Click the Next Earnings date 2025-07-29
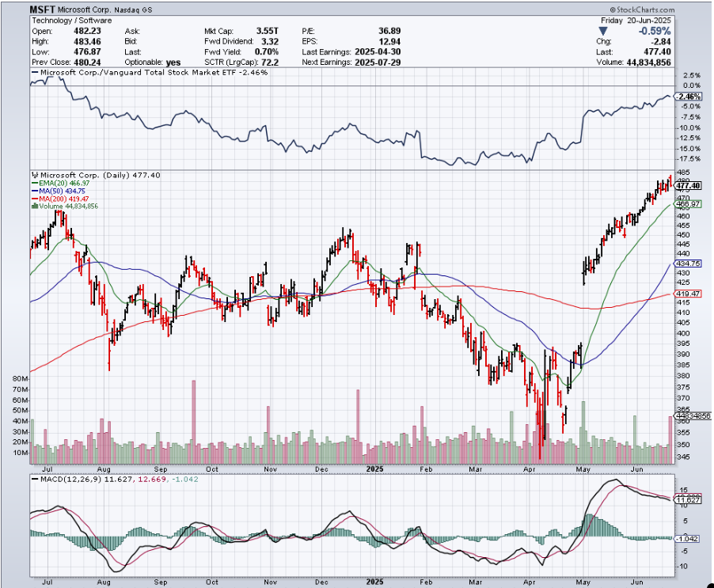This screenshot has height=588, width=714. click(x=378, y=63)
